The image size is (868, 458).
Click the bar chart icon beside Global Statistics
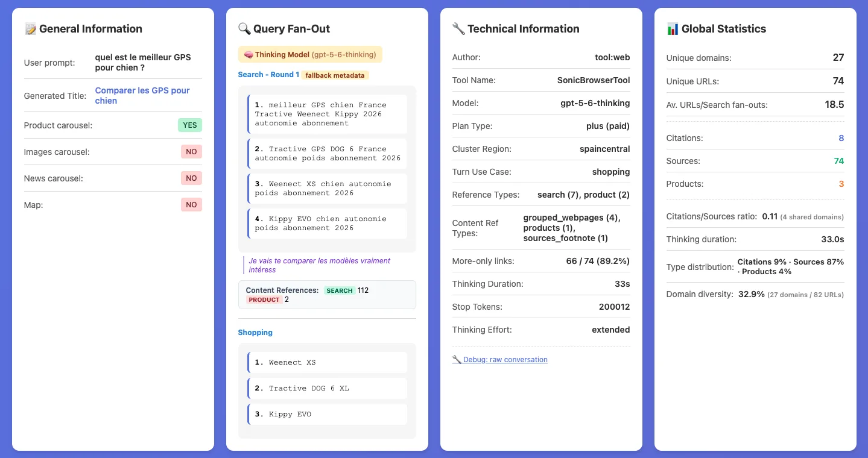673,29
